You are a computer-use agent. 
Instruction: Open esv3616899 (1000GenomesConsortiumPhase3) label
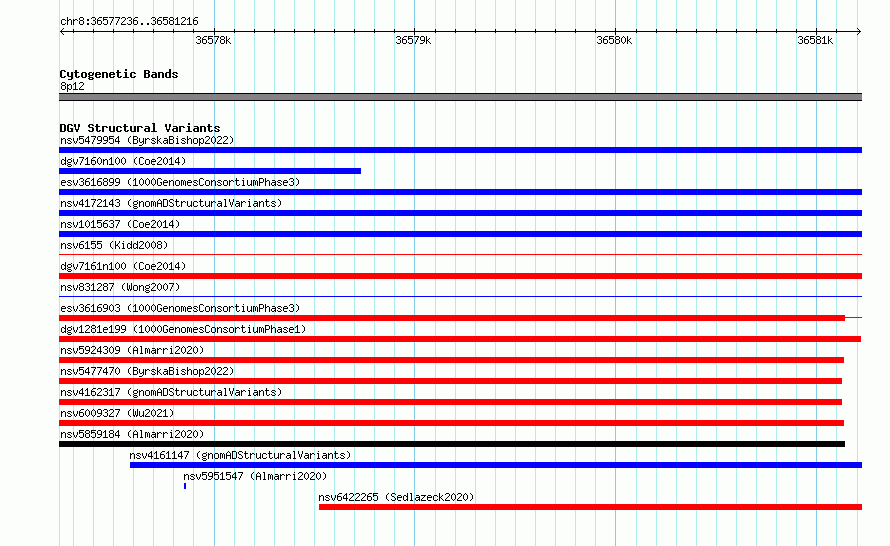180,182
